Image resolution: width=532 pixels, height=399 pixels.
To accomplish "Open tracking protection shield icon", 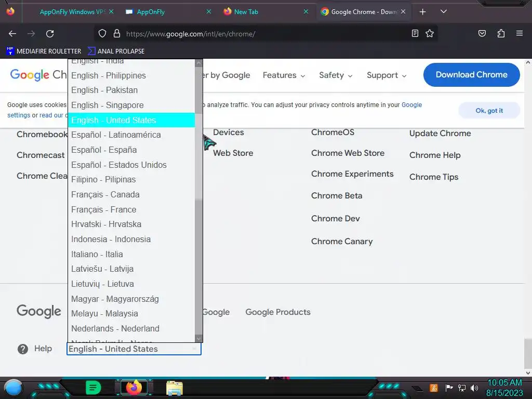I will coord(102,34).
